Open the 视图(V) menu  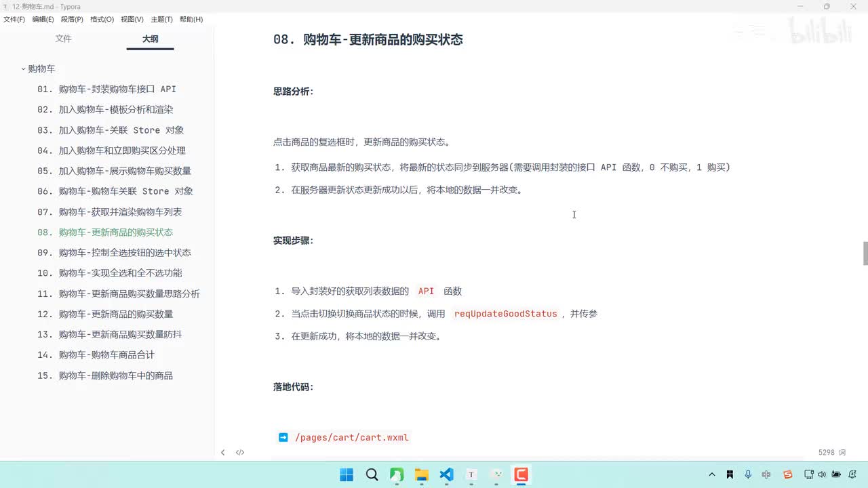point(132,20)
